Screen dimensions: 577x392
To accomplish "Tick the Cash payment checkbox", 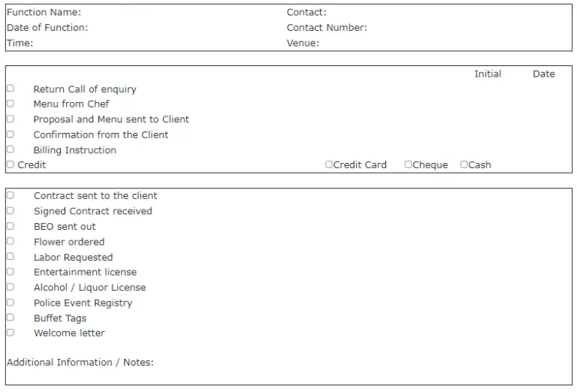I will (464, 164).
